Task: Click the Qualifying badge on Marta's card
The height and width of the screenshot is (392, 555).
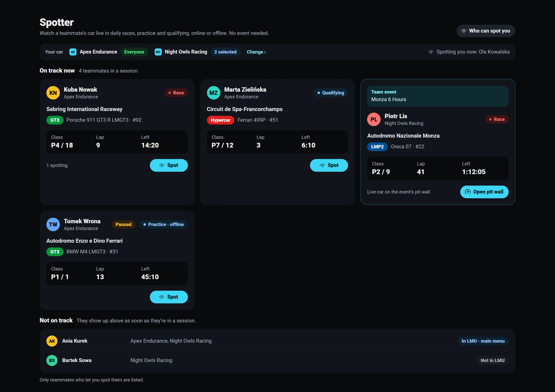Action: (331, 93)
